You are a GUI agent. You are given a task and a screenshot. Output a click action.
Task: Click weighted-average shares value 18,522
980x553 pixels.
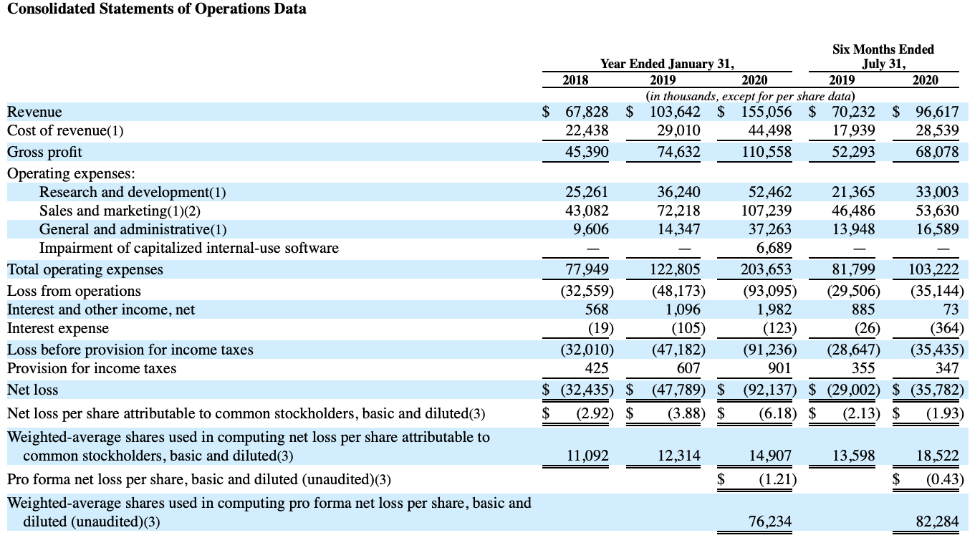click(x=937, y=456)
